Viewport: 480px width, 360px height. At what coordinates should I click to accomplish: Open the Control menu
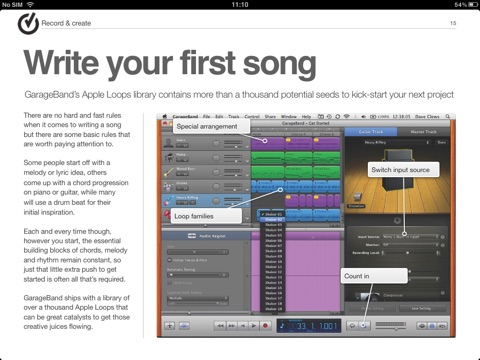coord(252,117)
